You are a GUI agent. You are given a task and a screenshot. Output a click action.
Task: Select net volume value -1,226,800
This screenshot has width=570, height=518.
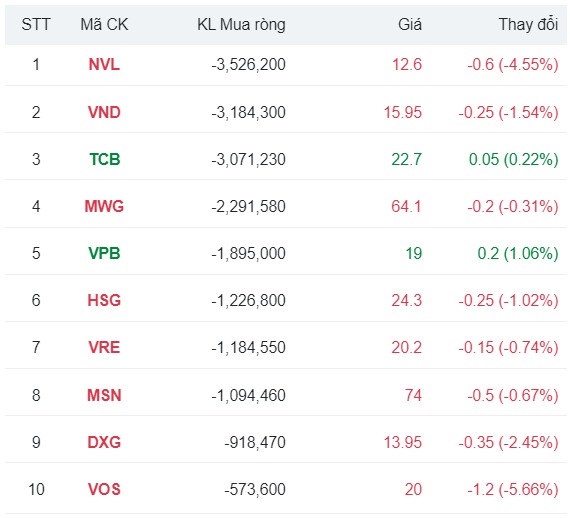249,301
